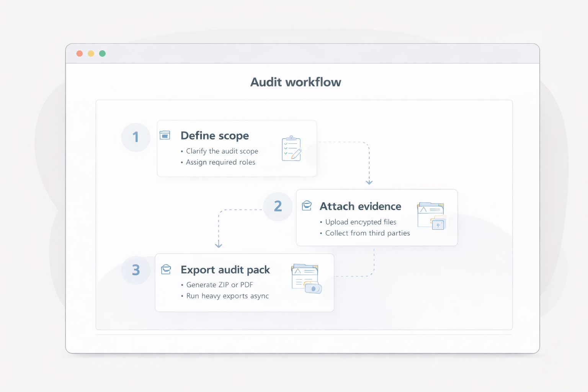Click the small icon left of Export audit pack
The image size is (588, 392).
(x=166, y=269)
